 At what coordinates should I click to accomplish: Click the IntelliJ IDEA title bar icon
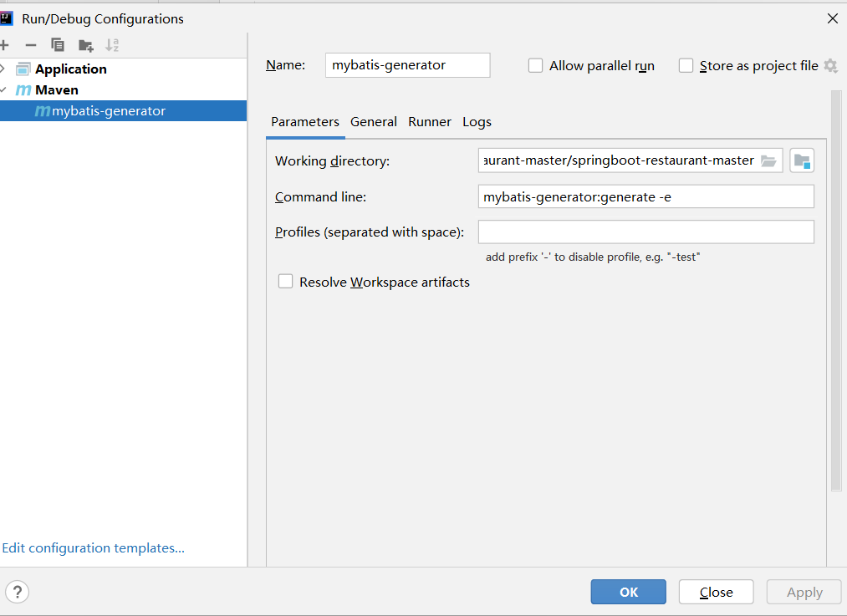pos(6,18)
